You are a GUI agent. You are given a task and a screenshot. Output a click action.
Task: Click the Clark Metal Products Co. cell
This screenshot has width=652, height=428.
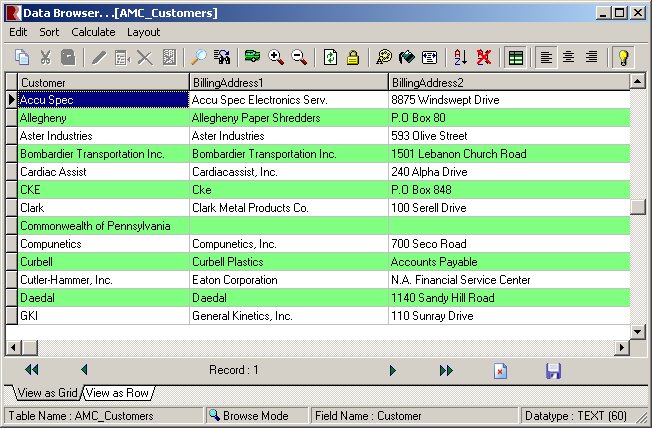(289, 208)
